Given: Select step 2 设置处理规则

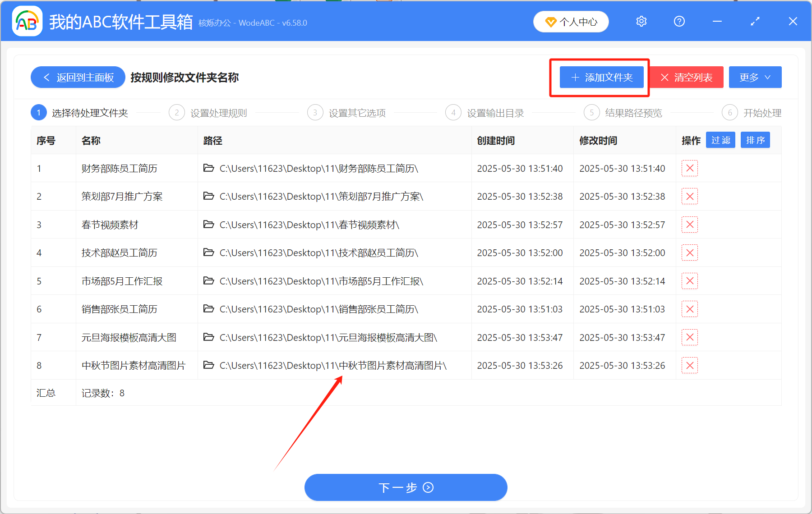Looking at the screenshot, I should click(218, 113).
